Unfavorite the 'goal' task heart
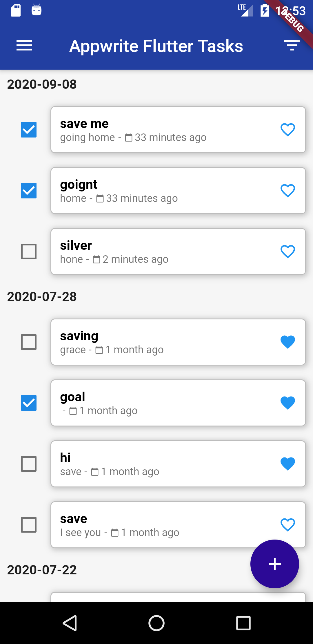This screenshot has height=644, width=313. 288,403
